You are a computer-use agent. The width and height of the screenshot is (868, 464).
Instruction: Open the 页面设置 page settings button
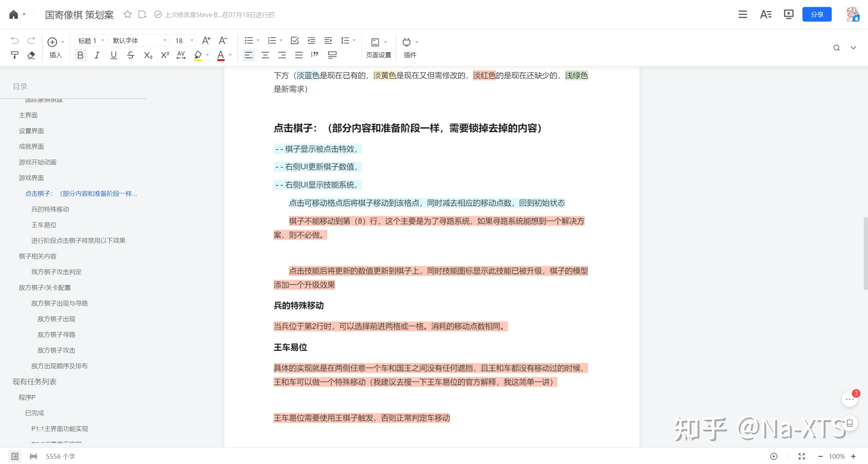[378, 48]
